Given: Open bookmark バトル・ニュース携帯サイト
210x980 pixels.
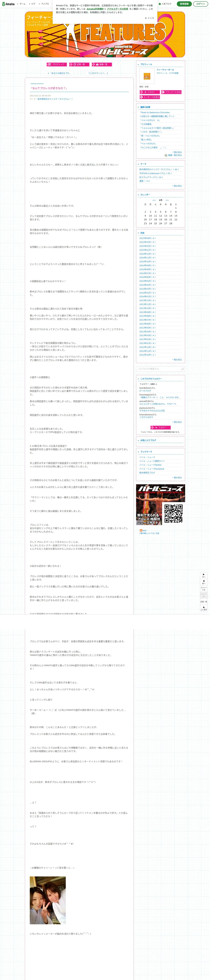Looking at the screenshot, I should pos(152,461).
